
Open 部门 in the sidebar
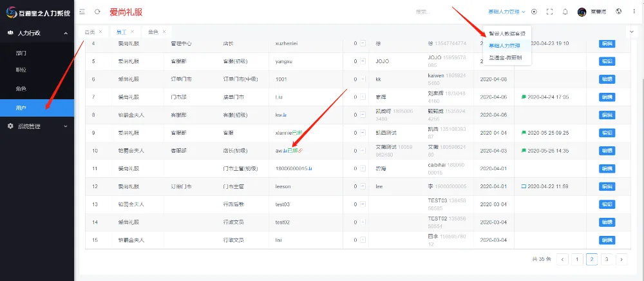tap(21, 52)
